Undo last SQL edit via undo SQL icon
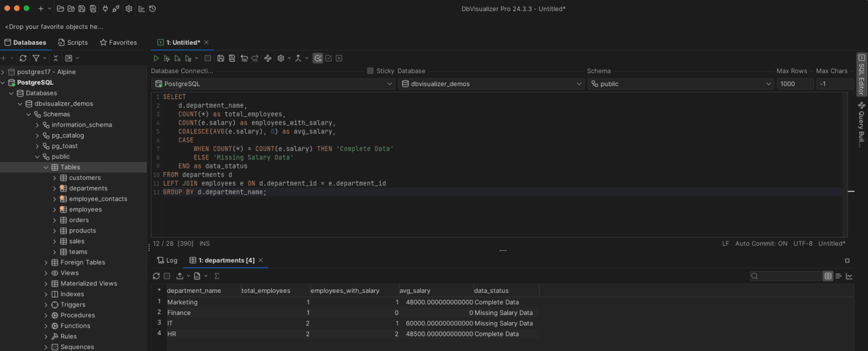This screenshot has width=868, height=351. [244, 58]
